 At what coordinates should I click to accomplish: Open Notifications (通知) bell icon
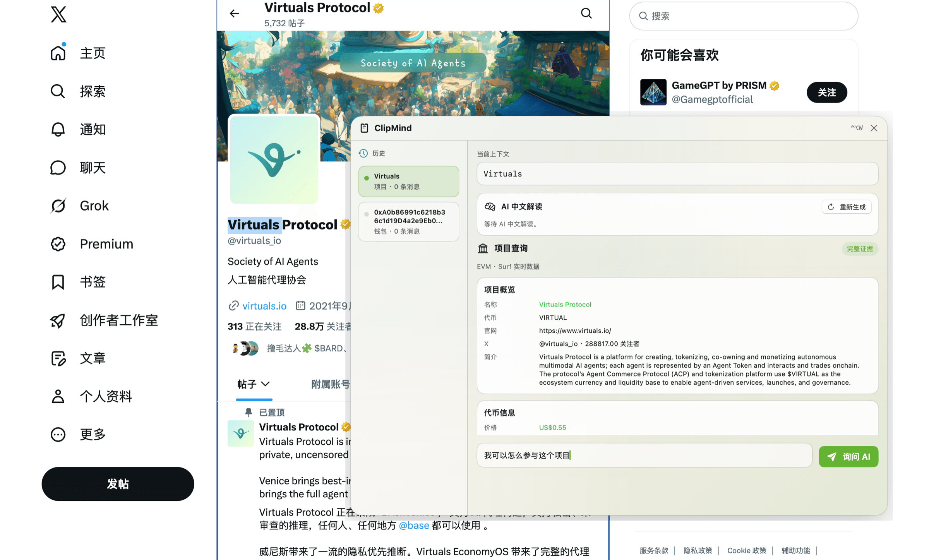[x=58, y=129]
